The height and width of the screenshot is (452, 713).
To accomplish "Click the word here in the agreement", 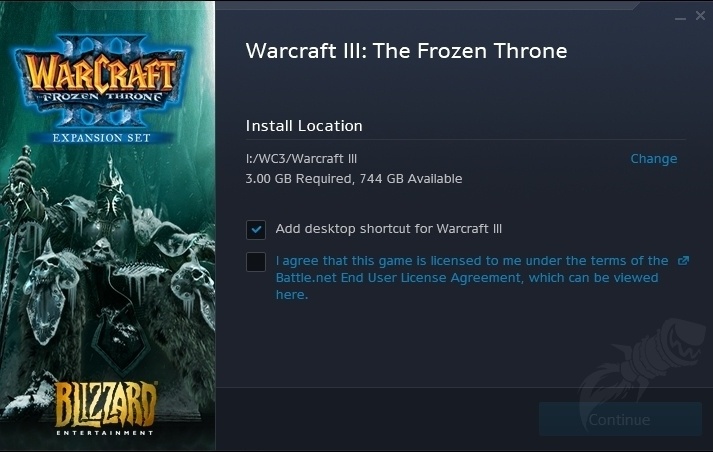I will 291,295.
